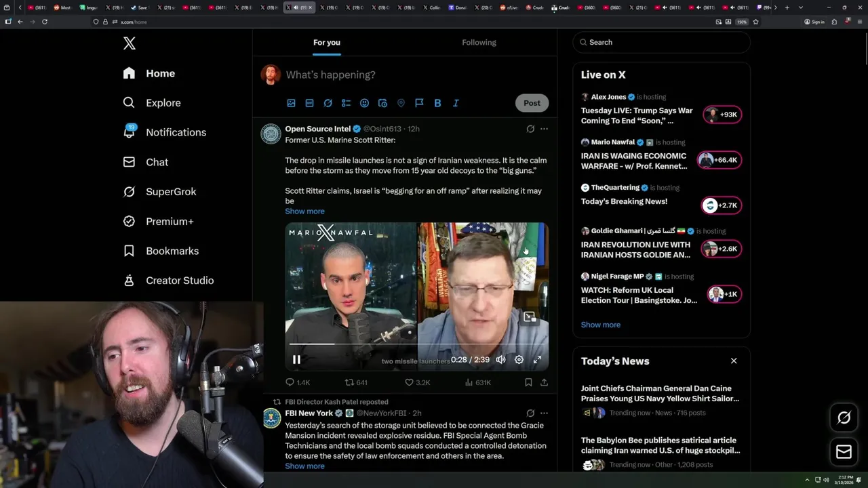Reload the browser page
Image resolution: width=868 pixels, height=488 pixels.
(45, 22)
